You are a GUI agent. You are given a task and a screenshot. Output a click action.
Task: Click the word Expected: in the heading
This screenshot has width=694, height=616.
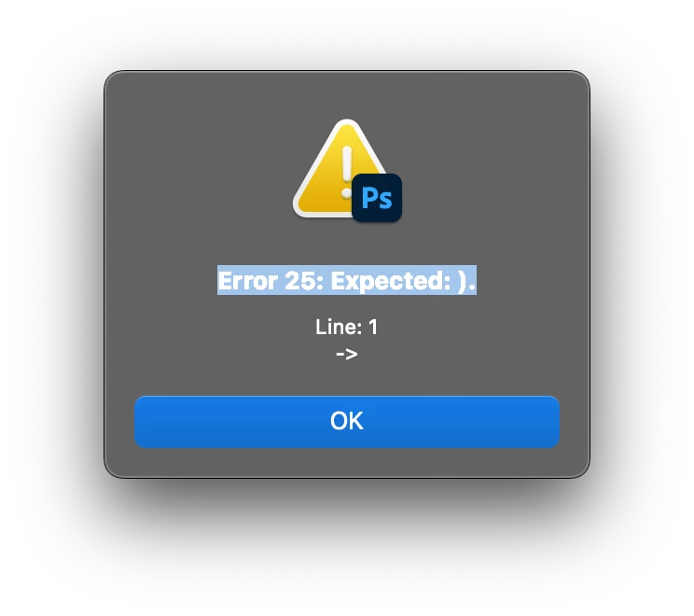coord(390,282)
